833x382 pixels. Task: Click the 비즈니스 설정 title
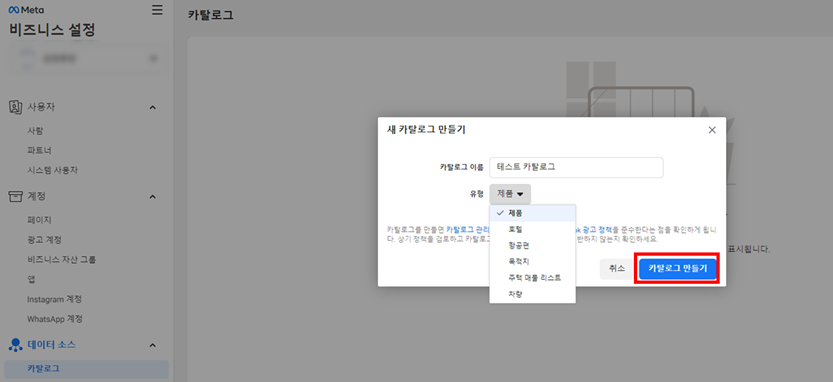(52, 30)
